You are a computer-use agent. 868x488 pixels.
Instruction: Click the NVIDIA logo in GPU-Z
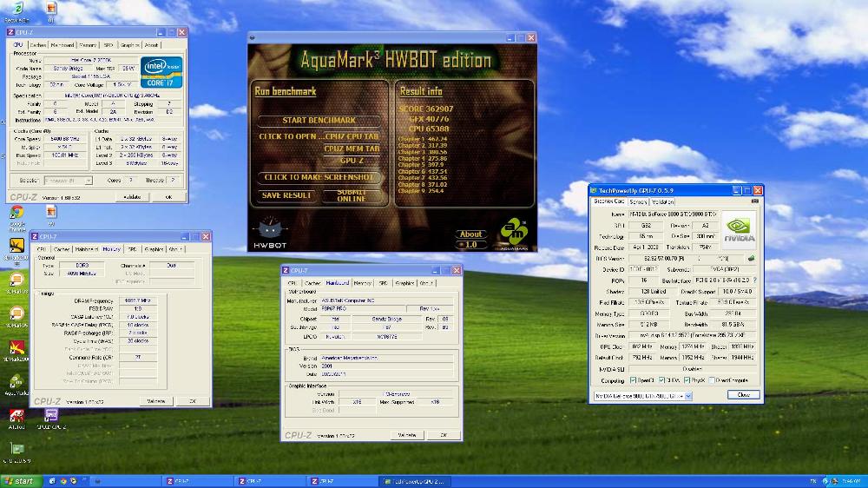pyautogui.click(x=739, y=228)
